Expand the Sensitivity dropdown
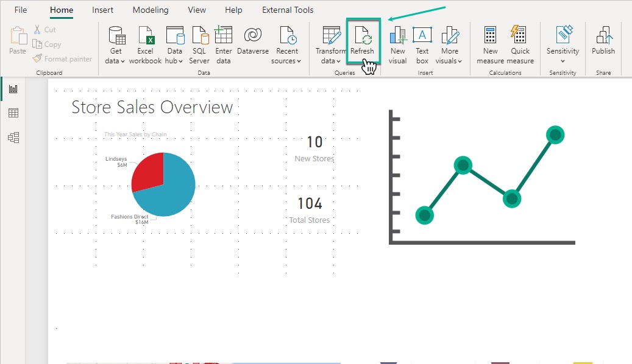 tap(563, 61)
